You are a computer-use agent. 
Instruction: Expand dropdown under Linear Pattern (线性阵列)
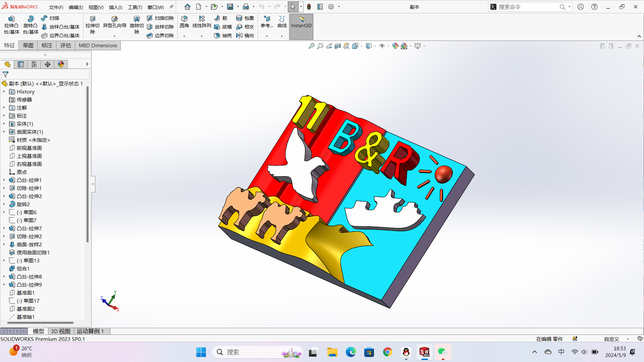coord(202,36)
